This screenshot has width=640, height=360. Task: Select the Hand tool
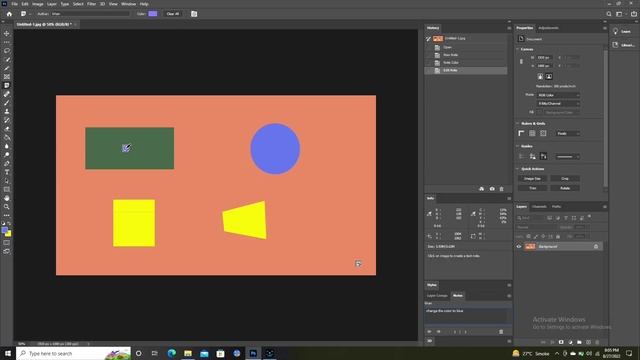click(x=7, y=198)
